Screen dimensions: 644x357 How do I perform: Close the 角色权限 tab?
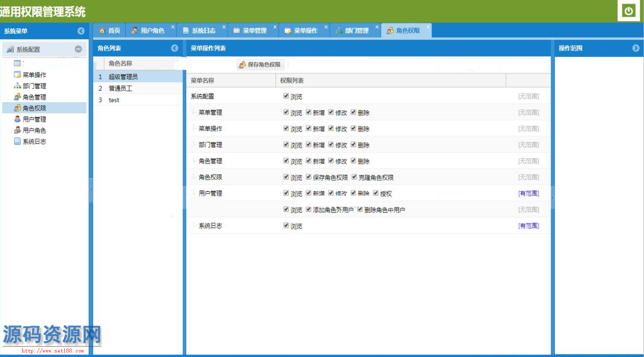point(428,27)
